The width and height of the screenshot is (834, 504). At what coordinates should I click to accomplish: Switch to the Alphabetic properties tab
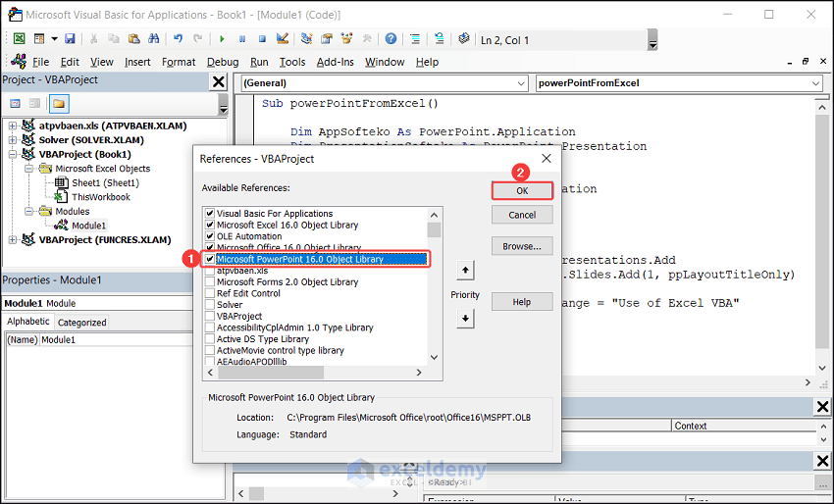28,321
